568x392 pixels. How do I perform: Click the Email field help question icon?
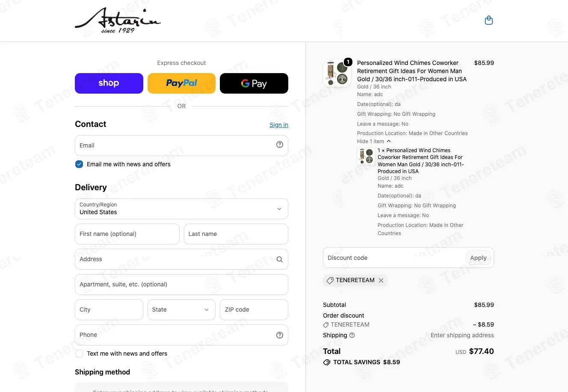[280, 145]
